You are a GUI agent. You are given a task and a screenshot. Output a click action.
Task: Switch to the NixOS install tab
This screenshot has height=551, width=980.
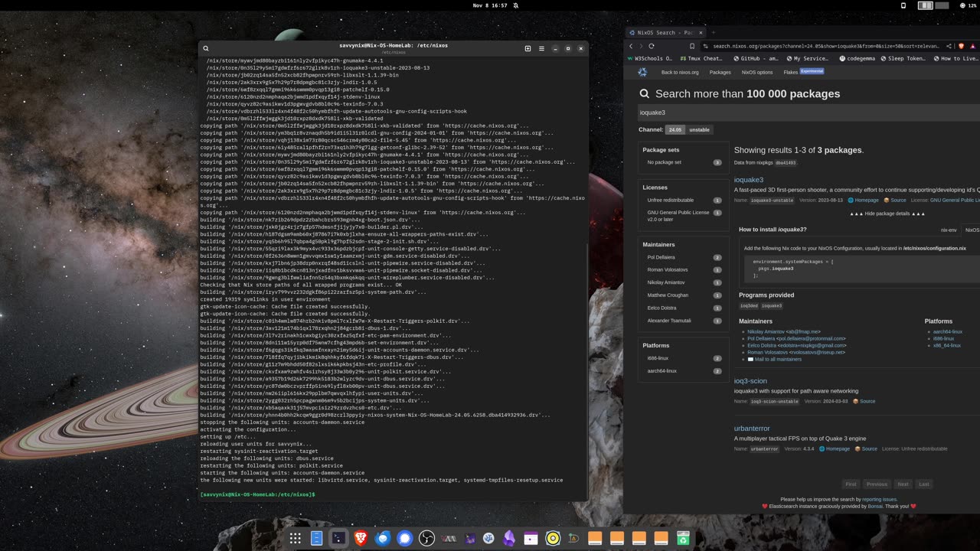[x=971, y=230]
